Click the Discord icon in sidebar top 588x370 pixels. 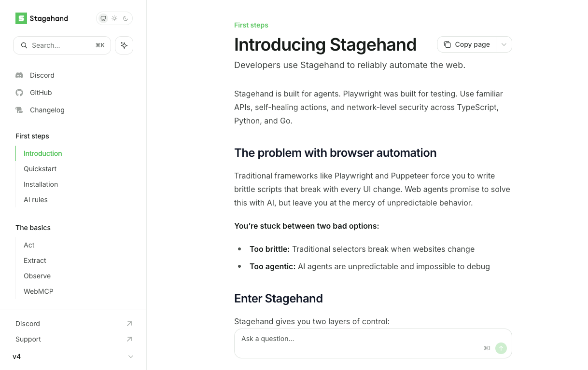19,75
